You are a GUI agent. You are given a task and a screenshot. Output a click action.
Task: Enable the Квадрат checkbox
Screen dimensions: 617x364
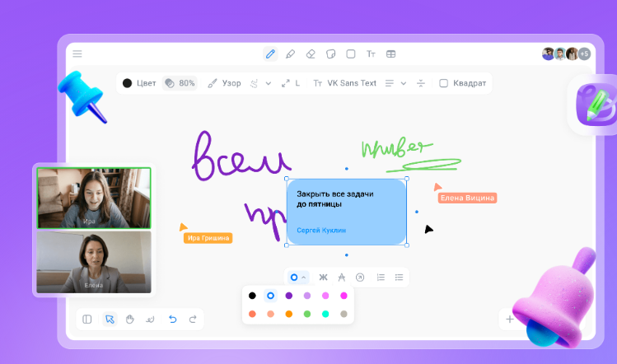[443, 83]
